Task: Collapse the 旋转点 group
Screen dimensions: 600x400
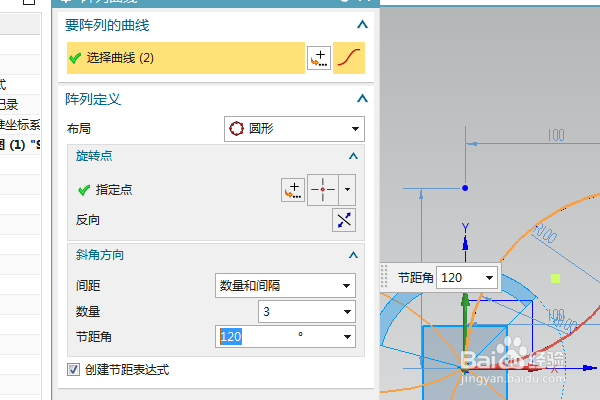Action: 353,156
